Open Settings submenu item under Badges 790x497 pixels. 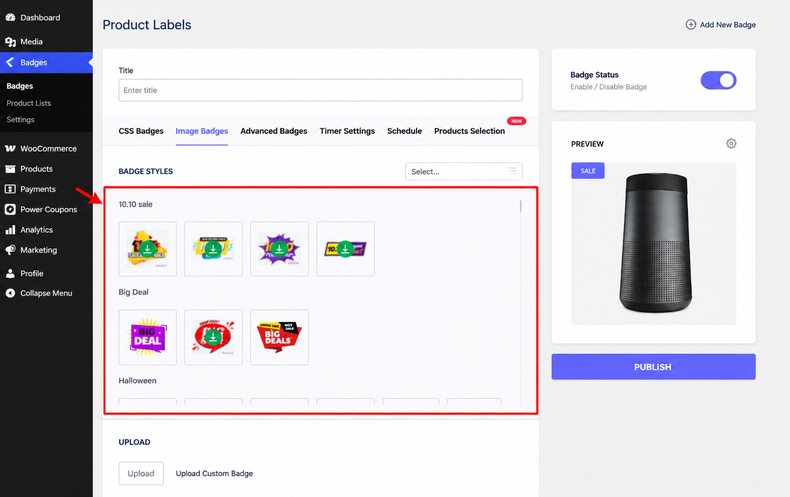click(21, 119)
